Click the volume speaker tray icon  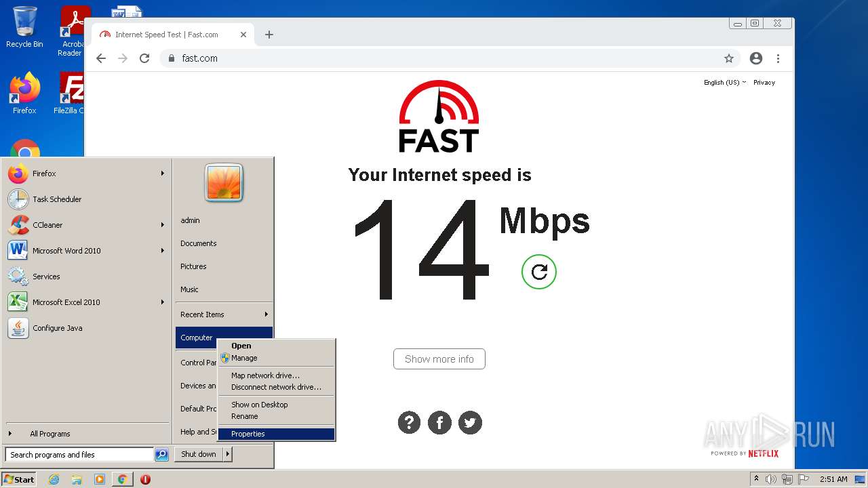[x=771, y=479]
